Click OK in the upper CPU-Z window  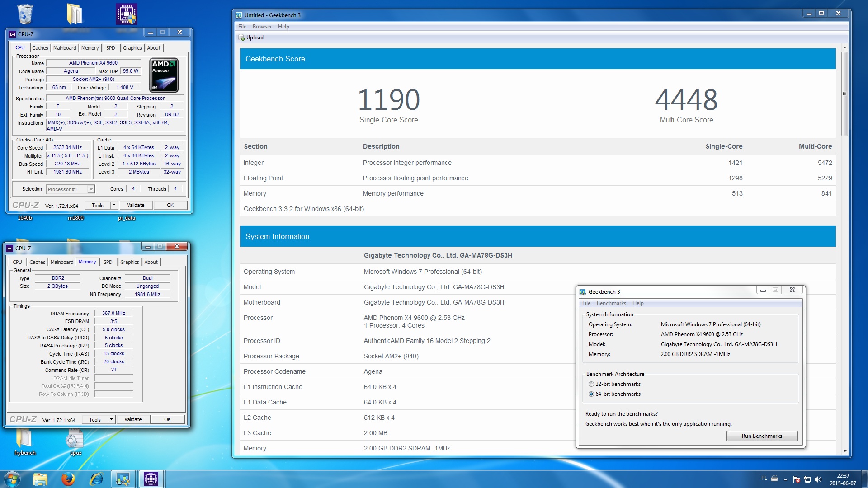170,205
